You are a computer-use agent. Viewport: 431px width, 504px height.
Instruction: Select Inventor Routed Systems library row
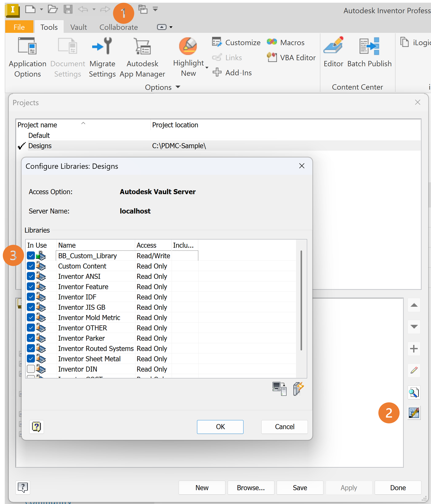[161, 348]
